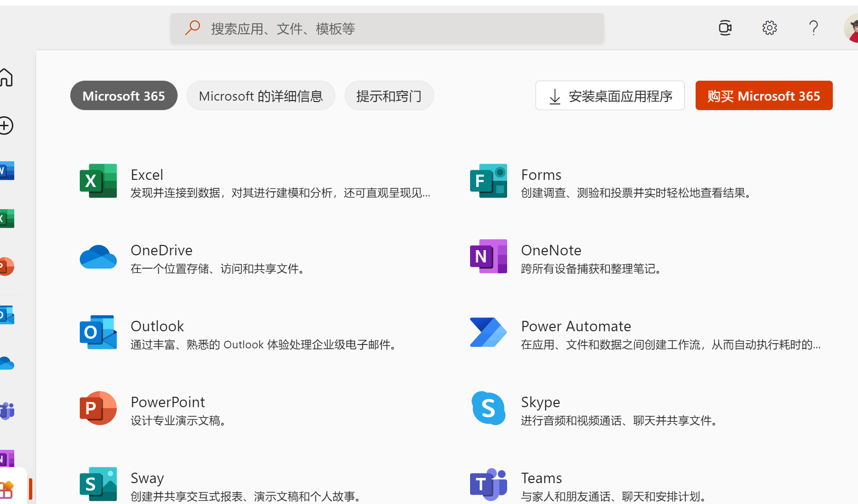Focus the 搜索应用、文件、模板等 search box
Image resolution: width=858 pixels, height=504 pixels.
click(387, 28)
